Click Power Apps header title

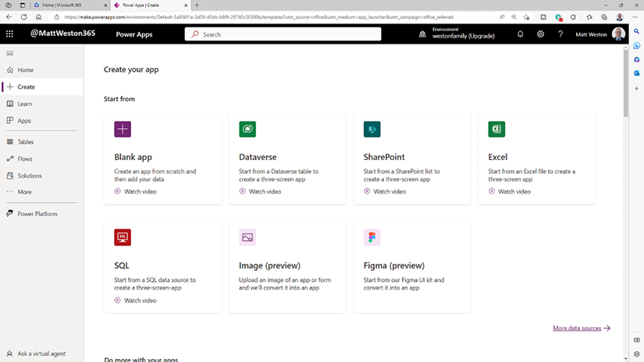pyautogui.click(x=134, y=34)
